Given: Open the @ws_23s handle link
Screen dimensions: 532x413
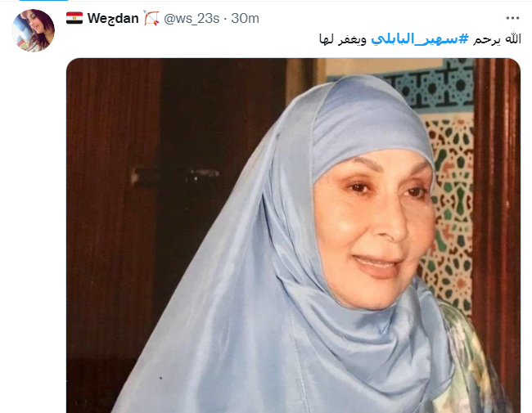Looking at the screenshot, I should click(x=192, y=19).
